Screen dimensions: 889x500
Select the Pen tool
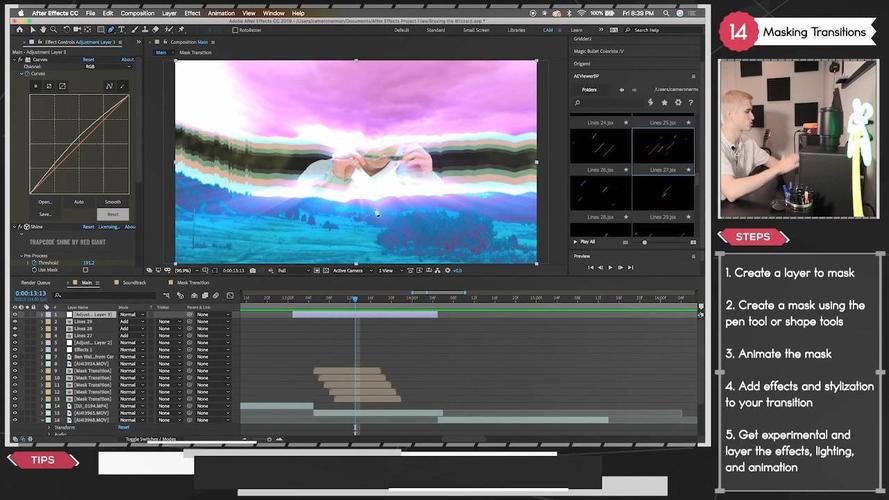pos(111,29)
